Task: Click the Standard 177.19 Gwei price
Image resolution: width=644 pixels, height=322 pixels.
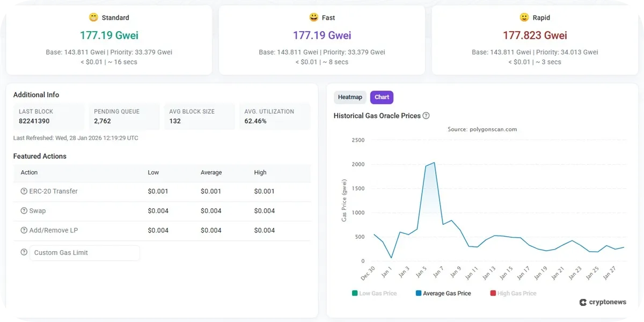Action: (109, 35)
